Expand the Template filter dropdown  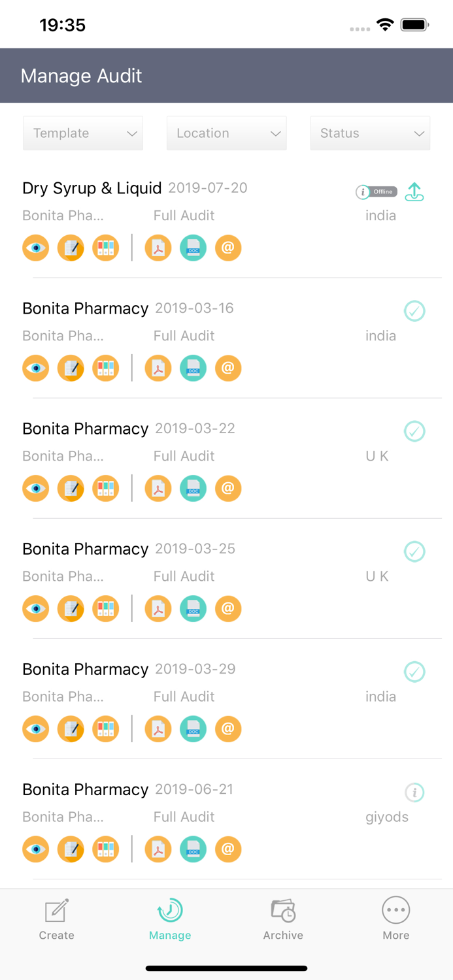83,133
